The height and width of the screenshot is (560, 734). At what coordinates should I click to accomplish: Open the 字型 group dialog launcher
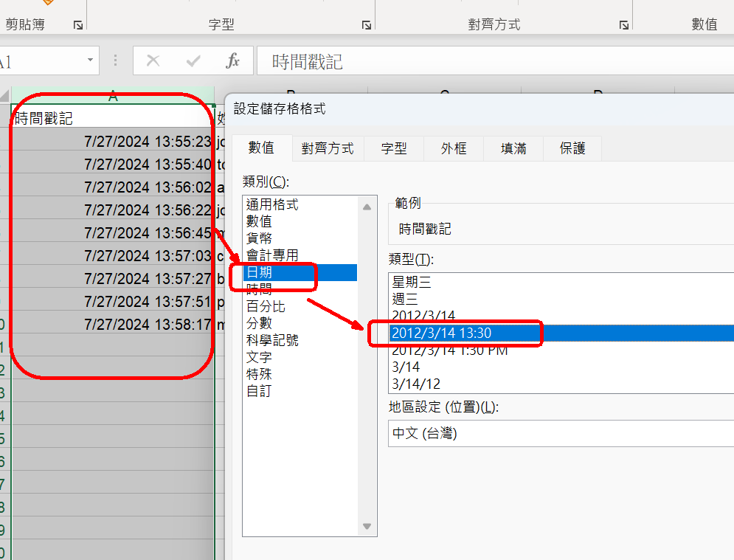click(x=367, y=26)
